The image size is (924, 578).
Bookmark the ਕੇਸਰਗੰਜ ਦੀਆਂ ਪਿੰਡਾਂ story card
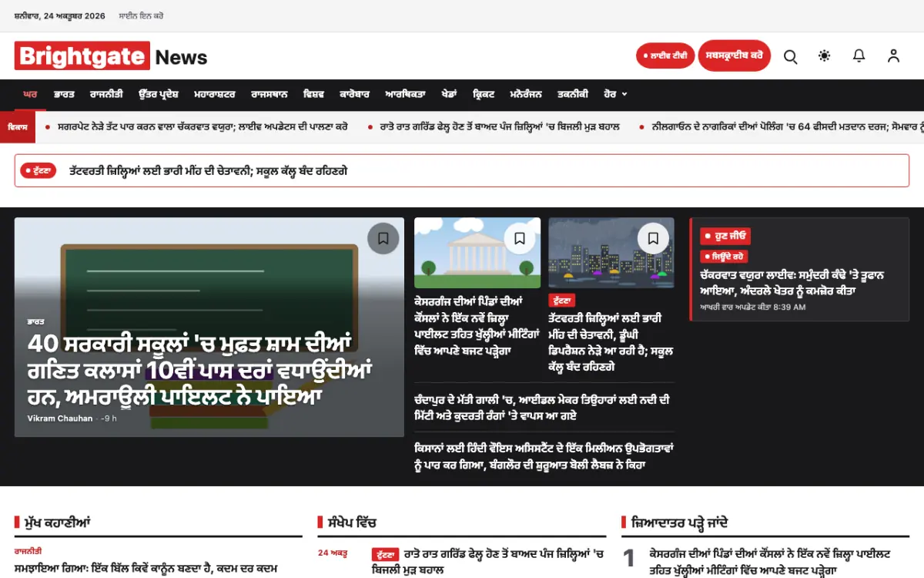tap(520, 238)
